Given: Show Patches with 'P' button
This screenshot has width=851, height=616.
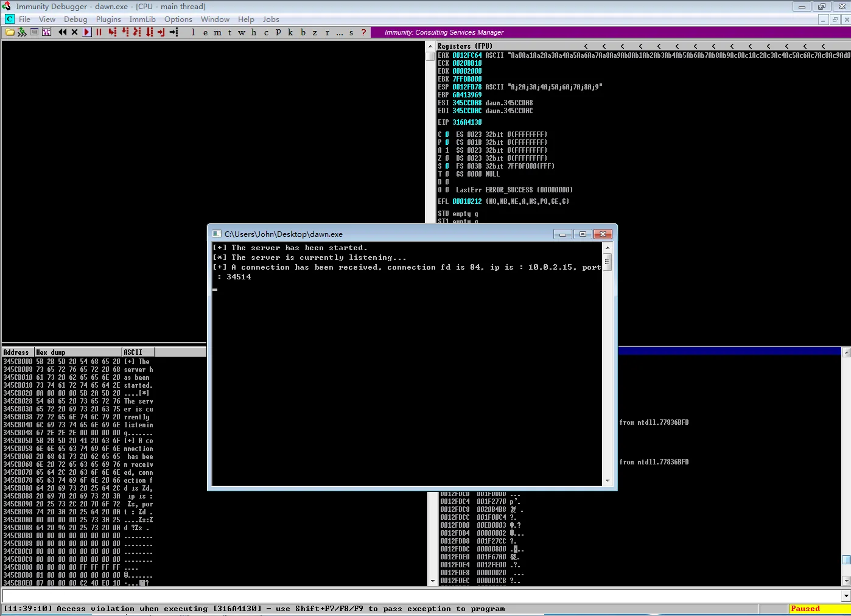Looking at the screenshot, I should (x=279, y=32).
